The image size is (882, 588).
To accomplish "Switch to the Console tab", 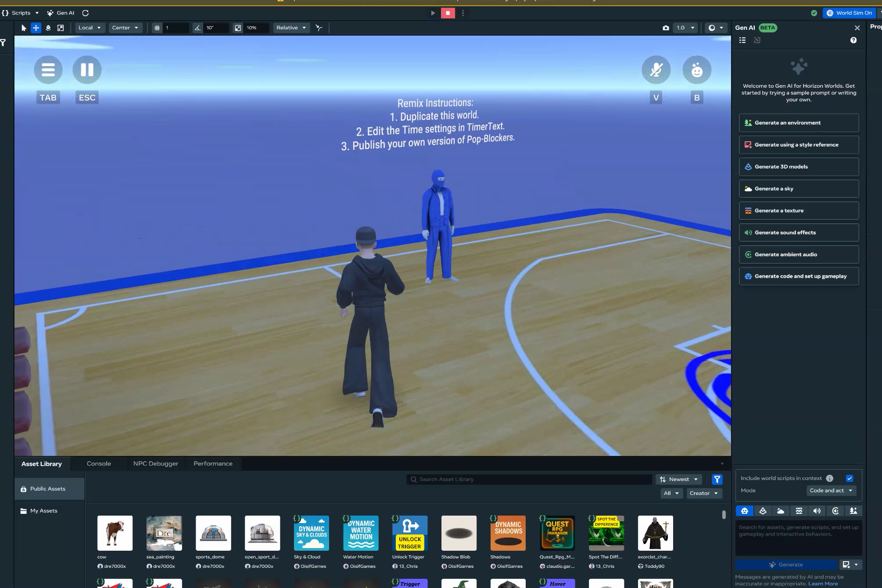I will pos(99,464).
